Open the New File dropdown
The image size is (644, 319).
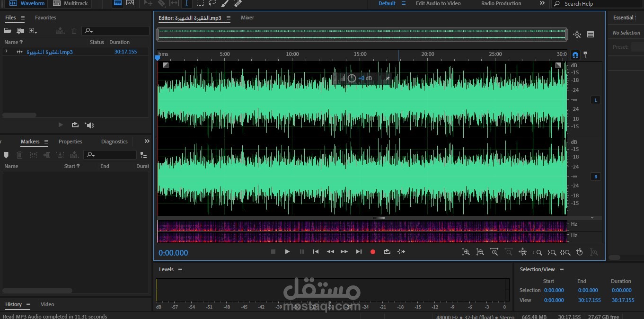(x=33, y=31)
